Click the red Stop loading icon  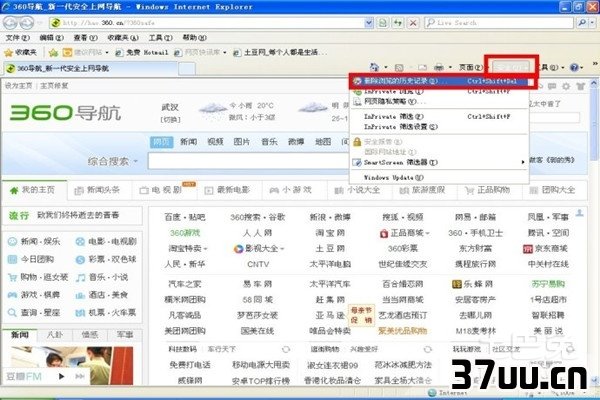pos(413,23)
